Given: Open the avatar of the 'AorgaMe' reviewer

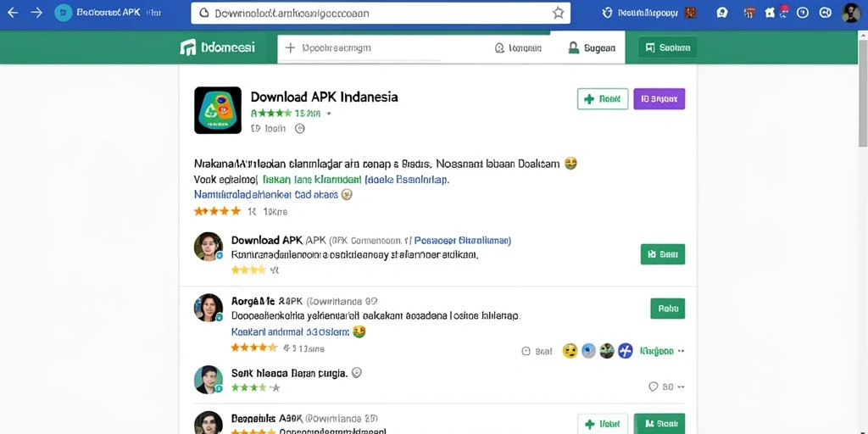Looking at the screenshot, I should pos(209,308).
